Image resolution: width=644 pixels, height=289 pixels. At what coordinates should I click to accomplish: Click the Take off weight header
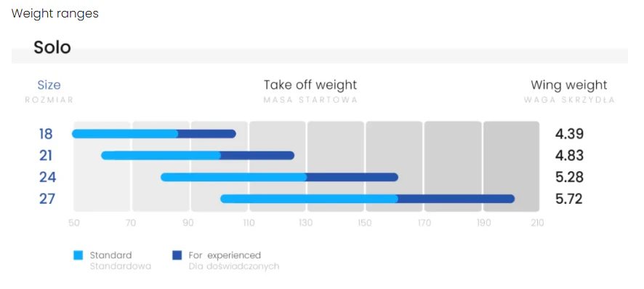click(310, 85)
